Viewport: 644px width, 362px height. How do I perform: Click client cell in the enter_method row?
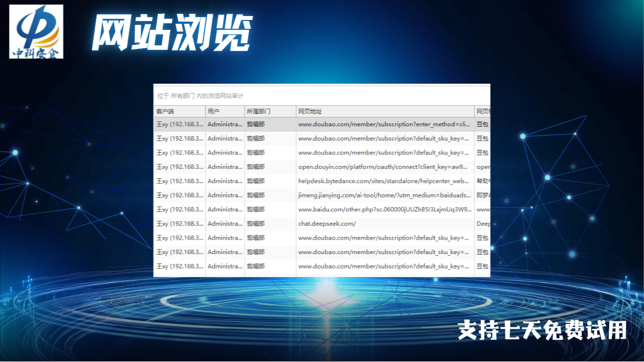[x=180, y=124]
